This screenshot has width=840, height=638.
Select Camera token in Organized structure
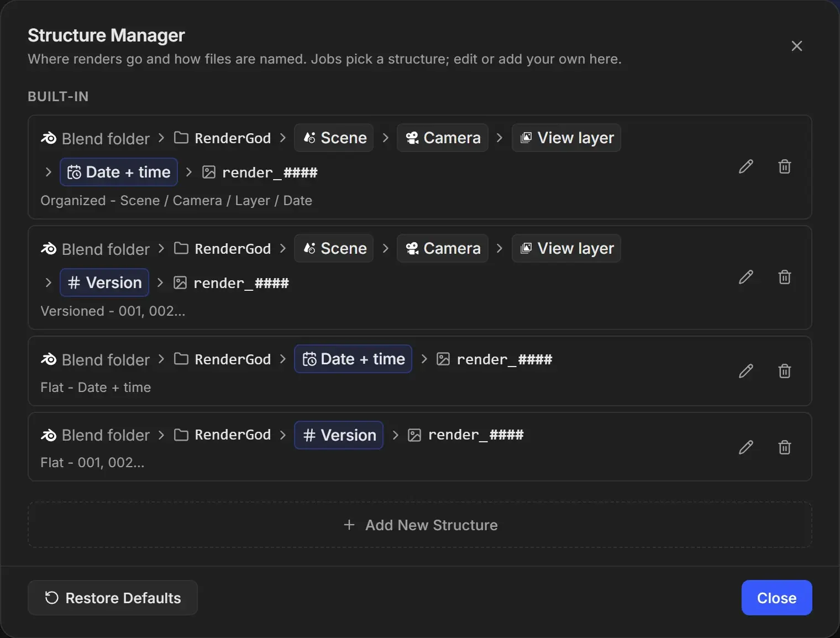click(443, 138)
